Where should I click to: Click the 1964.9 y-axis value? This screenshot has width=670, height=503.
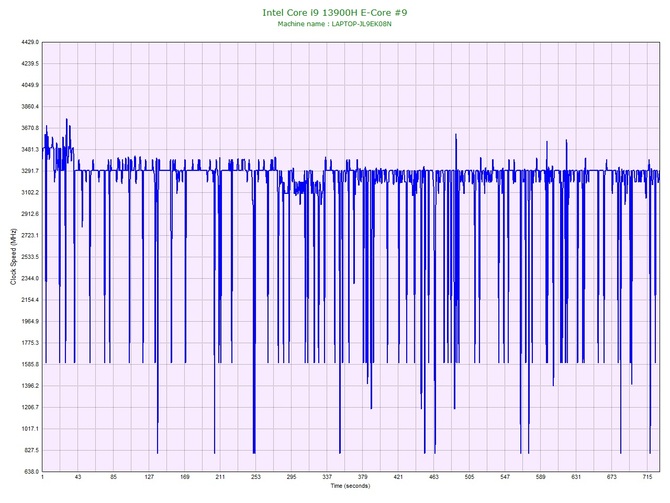30,321
